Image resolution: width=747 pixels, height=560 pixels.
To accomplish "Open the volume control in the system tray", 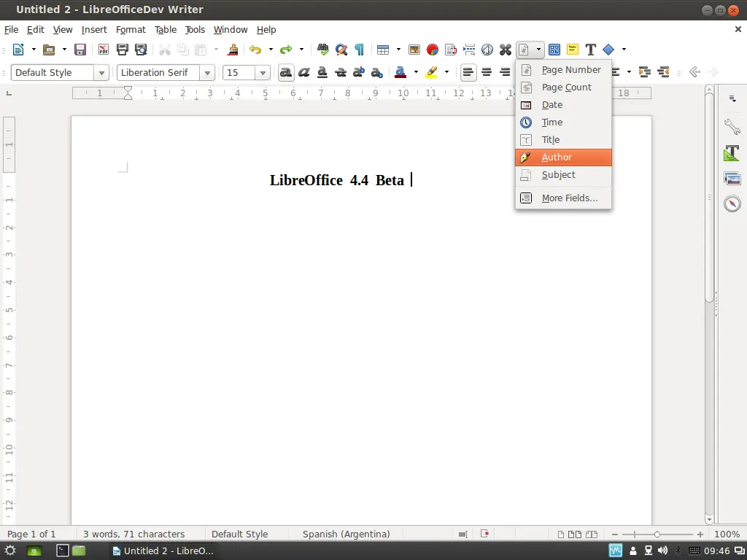I will 662,551.
